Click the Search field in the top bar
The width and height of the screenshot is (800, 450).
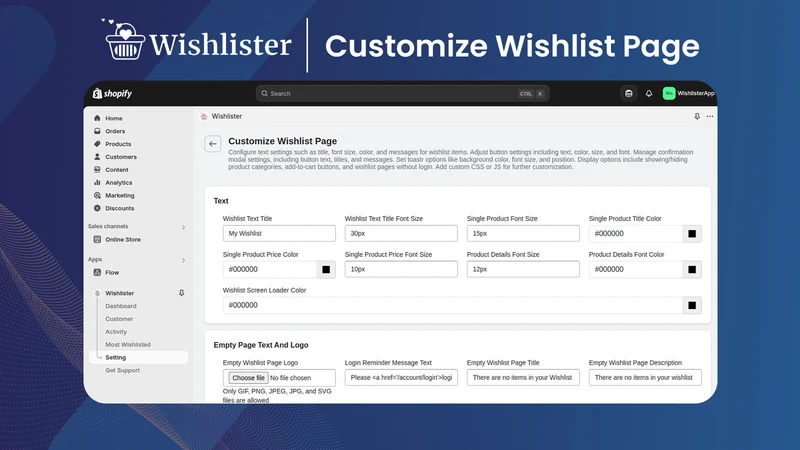point(402,93)
